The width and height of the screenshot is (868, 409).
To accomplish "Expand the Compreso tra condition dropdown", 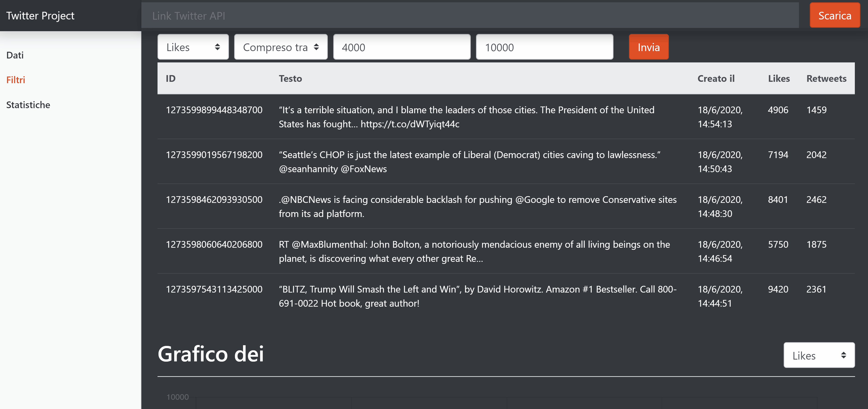I will (280, 47).
